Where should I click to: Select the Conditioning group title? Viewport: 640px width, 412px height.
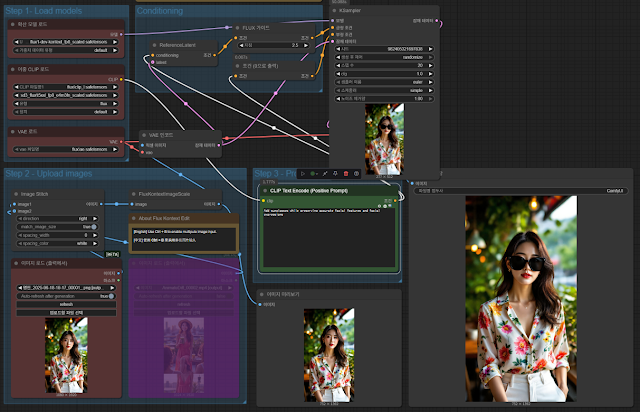click(x=160, y=11)
